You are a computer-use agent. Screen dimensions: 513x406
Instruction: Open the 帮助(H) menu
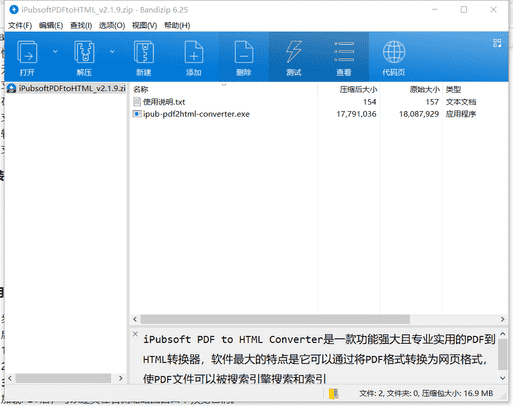177,26
